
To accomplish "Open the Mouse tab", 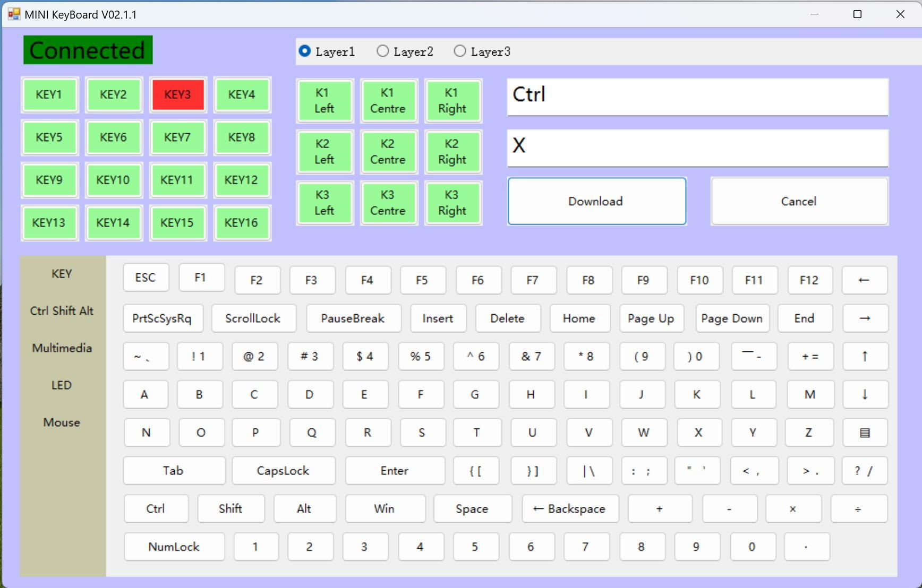I will [62, 422].
